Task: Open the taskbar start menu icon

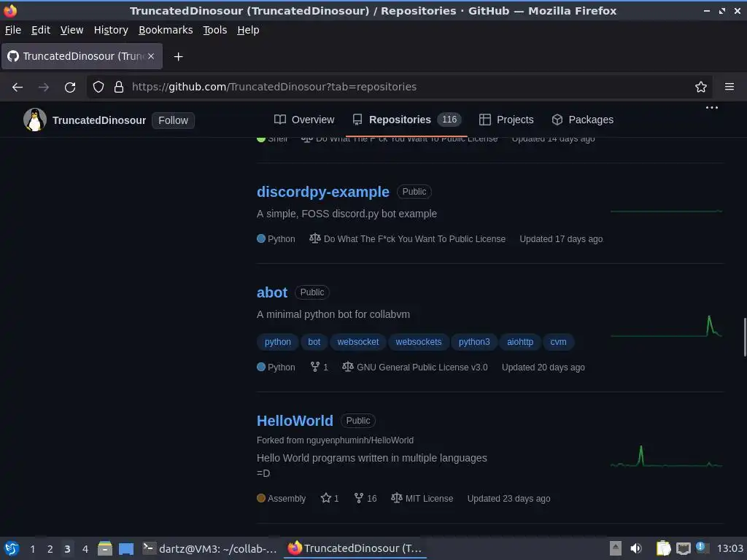Action: [12, 548]
